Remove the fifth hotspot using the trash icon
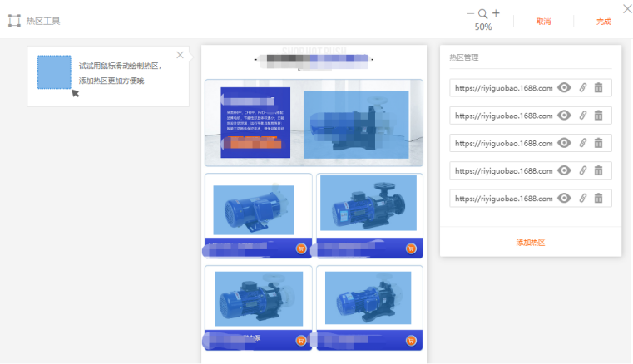This screenshot has width=633, height=364. [598, 198]
